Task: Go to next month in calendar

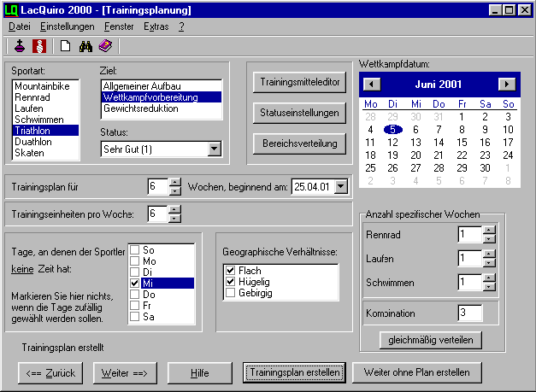Action: point(507,84)
